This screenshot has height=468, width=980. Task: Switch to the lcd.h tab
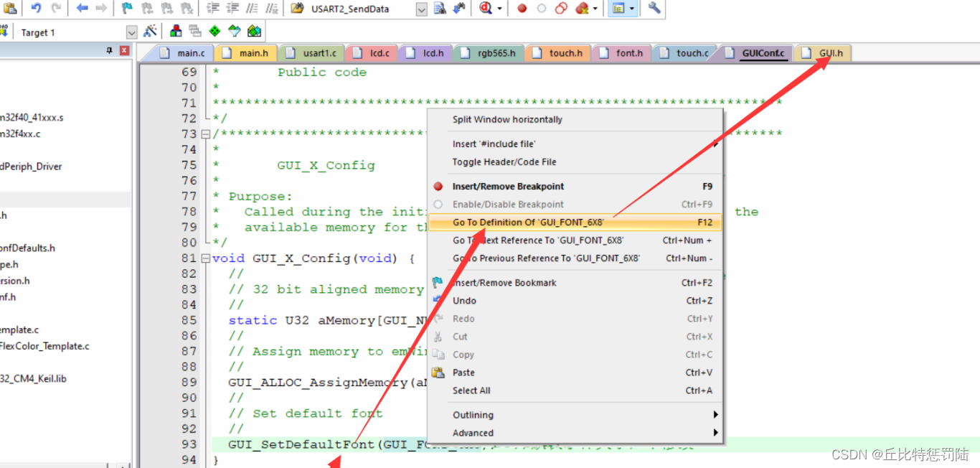point(425,53)
